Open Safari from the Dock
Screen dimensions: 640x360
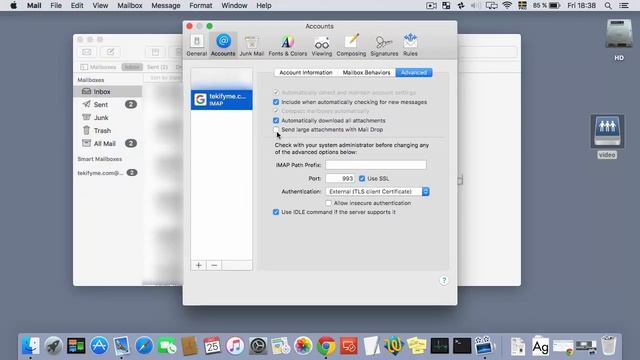coord(144,346)
